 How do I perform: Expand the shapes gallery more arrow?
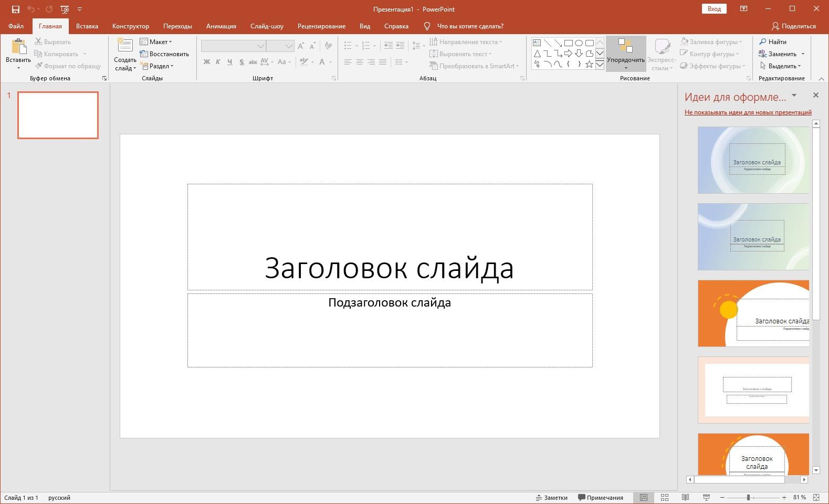tap(600, 65)
